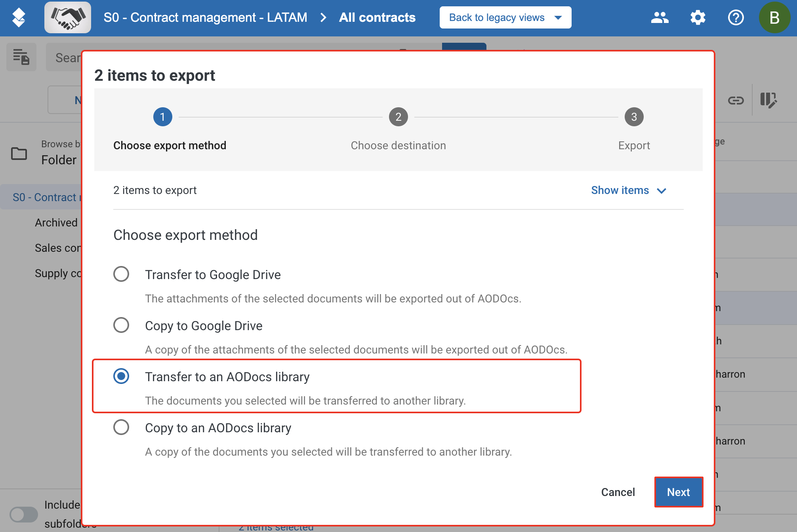The height and width of the screenshot is (532, 797).
Task: Click the breadcrumb chevron separator
Action: [323, 17]
